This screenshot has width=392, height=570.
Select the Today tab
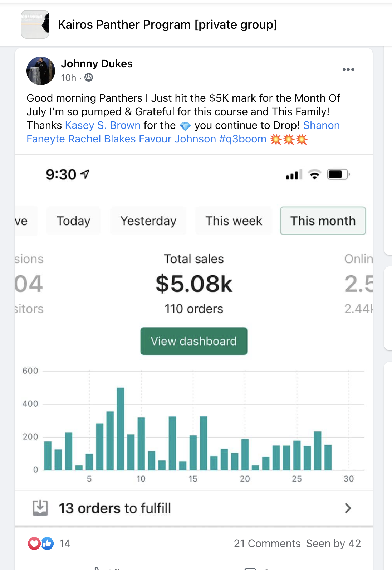point(73,221)
